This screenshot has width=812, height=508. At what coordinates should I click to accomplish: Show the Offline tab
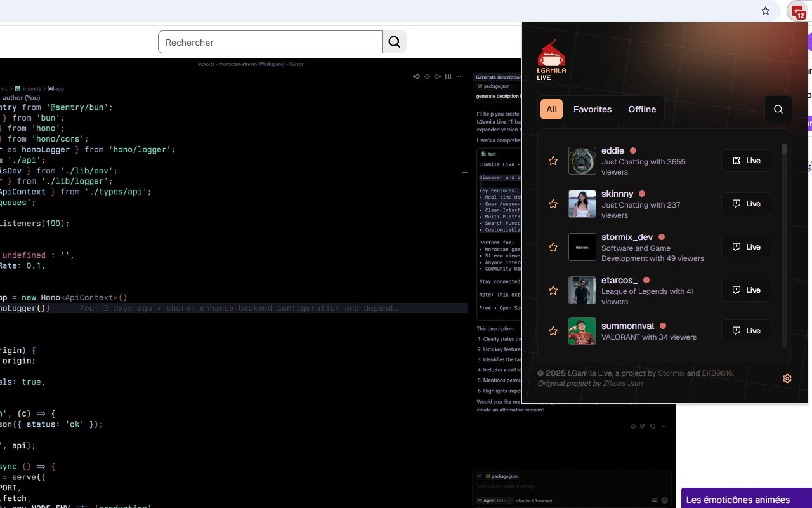(x=642, y=109)
